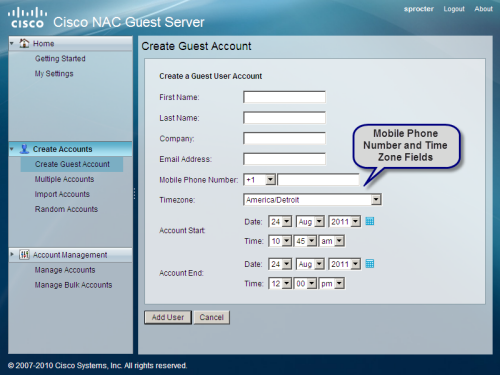Open Account Start hour dropdown

[280, 241]
